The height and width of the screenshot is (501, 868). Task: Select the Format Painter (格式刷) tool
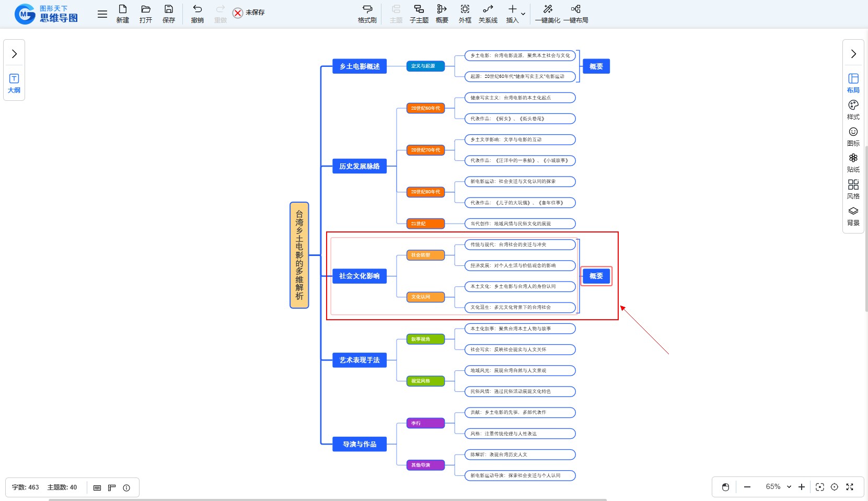click(x=367, y=14)
